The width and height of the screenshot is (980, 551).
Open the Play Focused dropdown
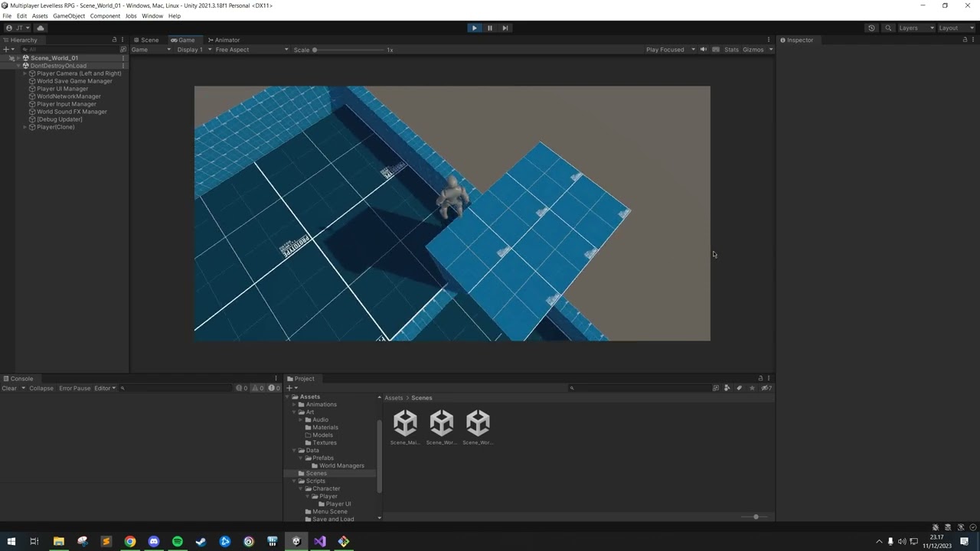670,50
